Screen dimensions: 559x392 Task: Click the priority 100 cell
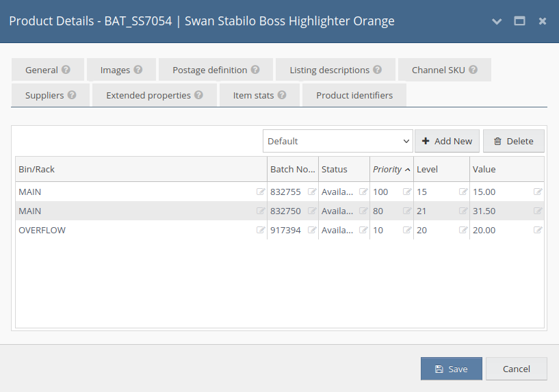[391, 192]
